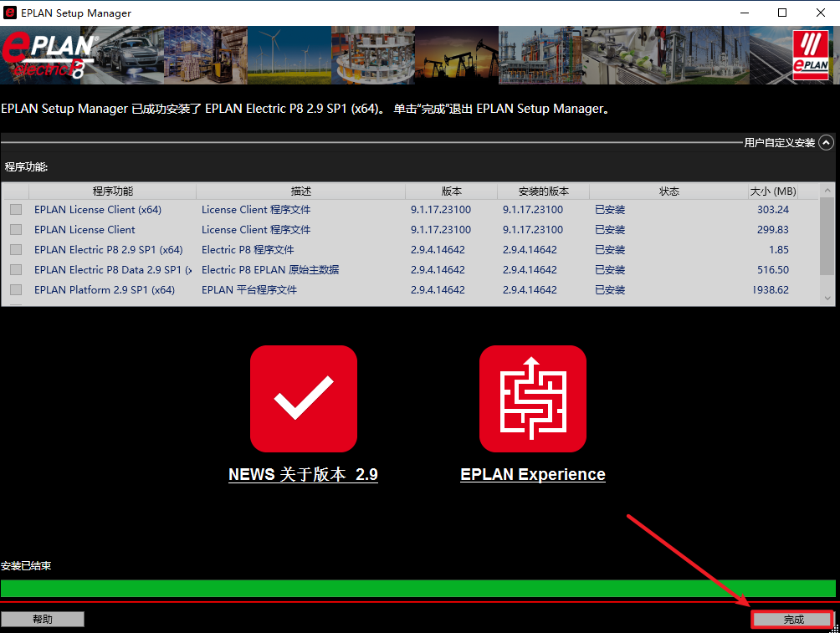Toggle checkbox for EPLAN License Client (x64)
840x633 pixels.
[x=16, y=210]
